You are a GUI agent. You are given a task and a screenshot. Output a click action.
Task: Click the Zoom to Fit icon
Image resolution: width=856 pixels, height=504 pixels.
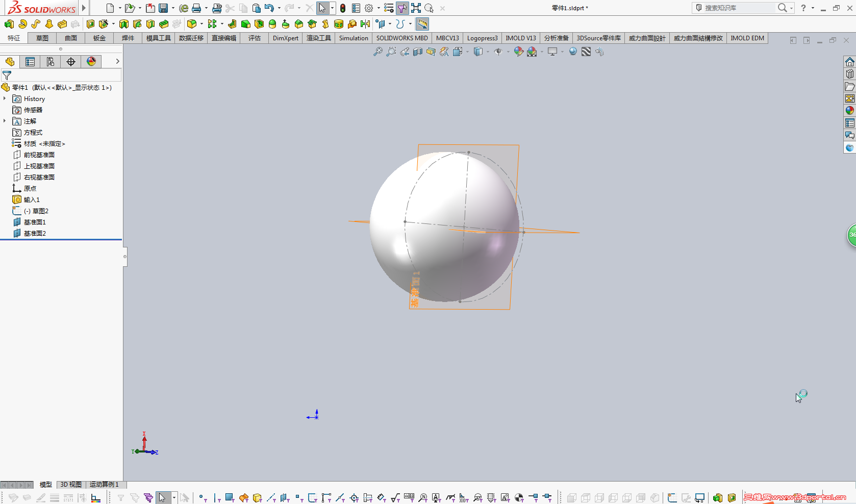[378, 52]
